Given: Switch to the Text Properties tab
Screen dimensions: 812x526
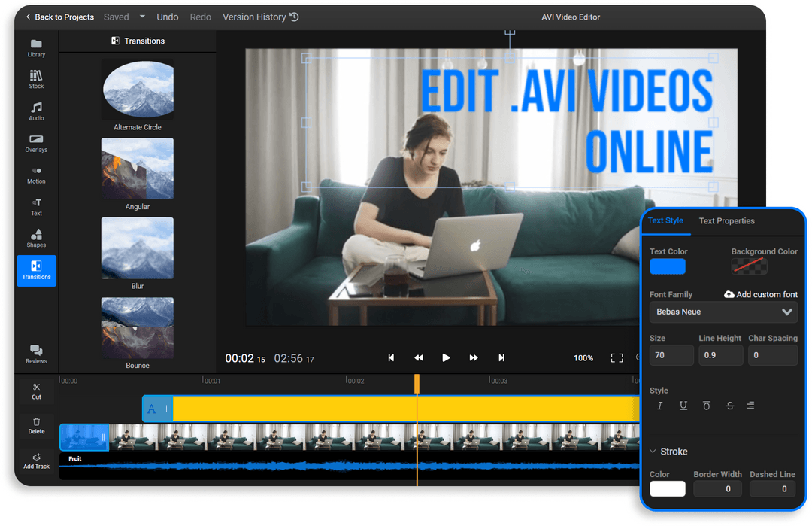Looking at the screenshot, I should point(726,220).
